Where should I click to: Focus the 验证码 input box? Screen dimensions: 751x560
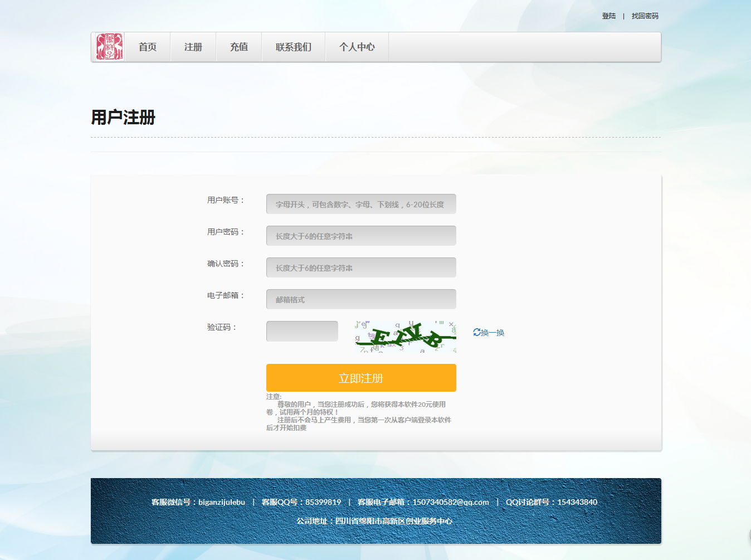(x=302, y=331)
